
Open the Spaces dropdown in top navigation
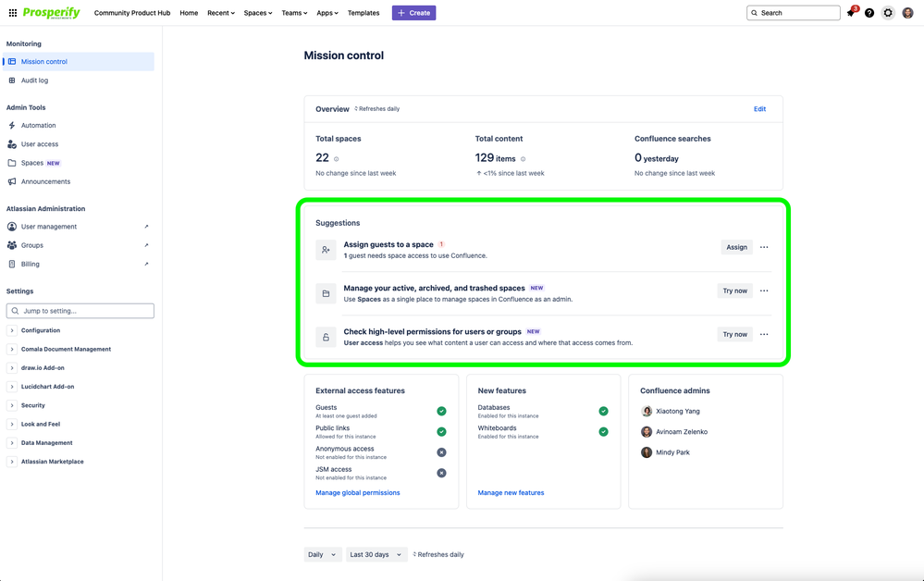click(258, 13)
